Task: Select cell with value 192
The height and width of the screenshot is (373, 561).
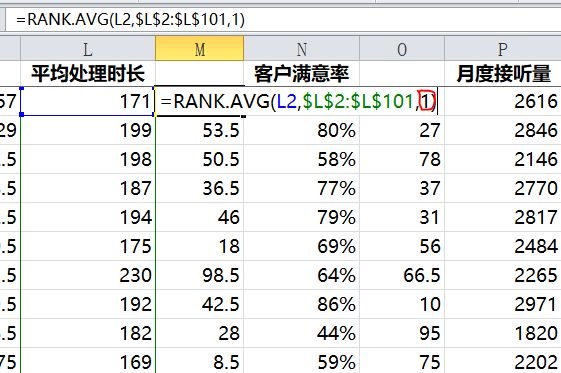Action: pyautogui.click(x=88, y=304)
